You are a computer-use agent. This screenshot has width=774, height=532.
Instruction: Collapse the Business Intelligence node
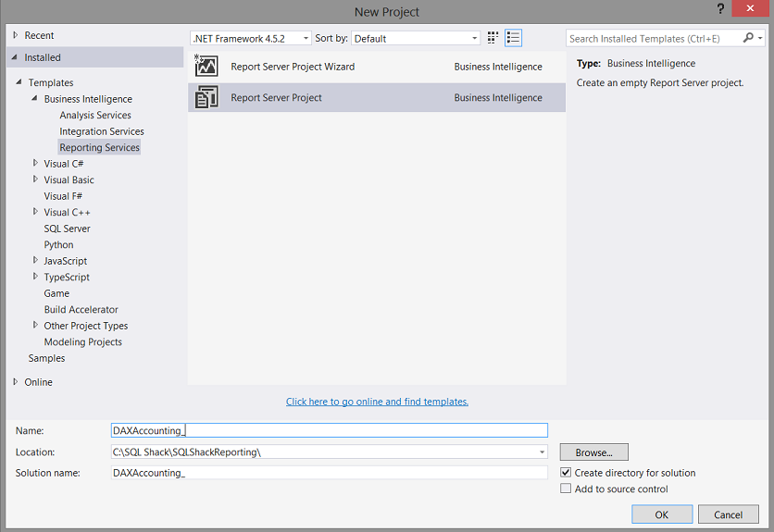[x=34, y=98]
